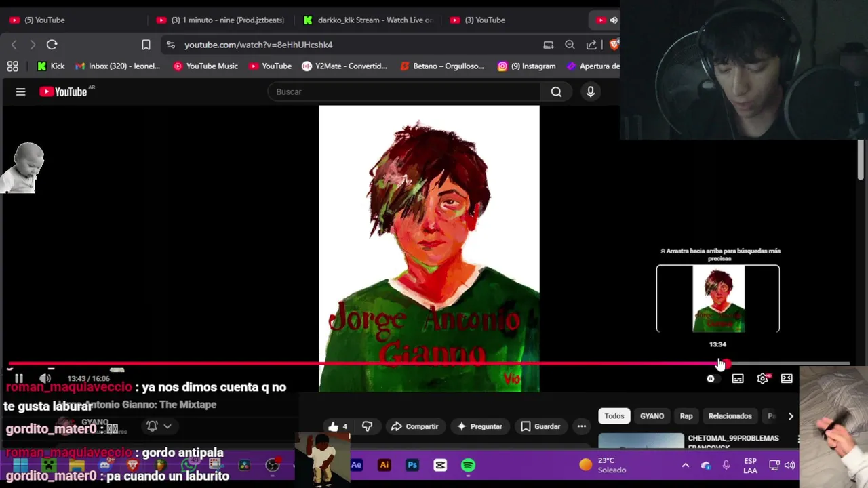Reload the page
This screenshot has width=868, height=488.
[52, 45]
